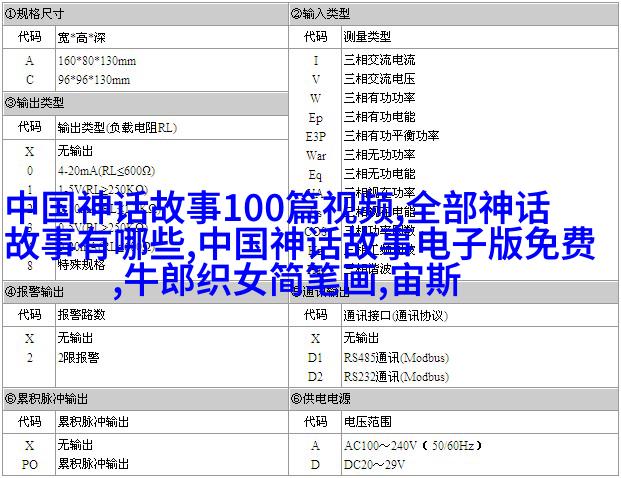Click code C in the 规格尺寸 table
This screenshot has height=478, width=621.
(29, 80)
